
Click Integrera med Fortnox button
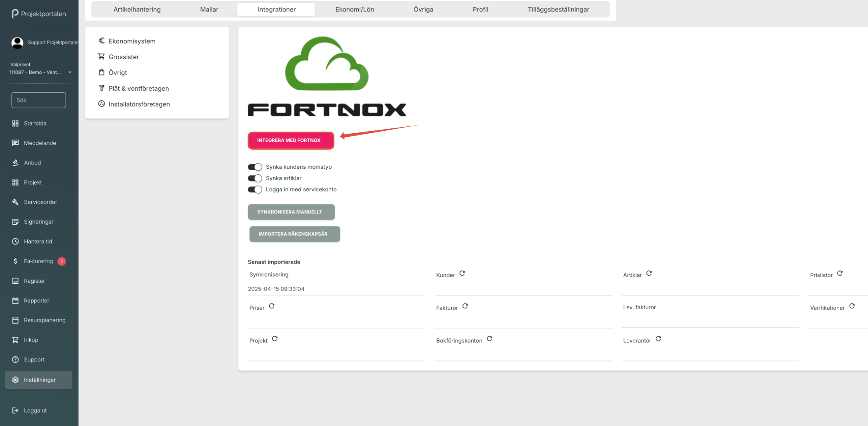pos(291,140)
